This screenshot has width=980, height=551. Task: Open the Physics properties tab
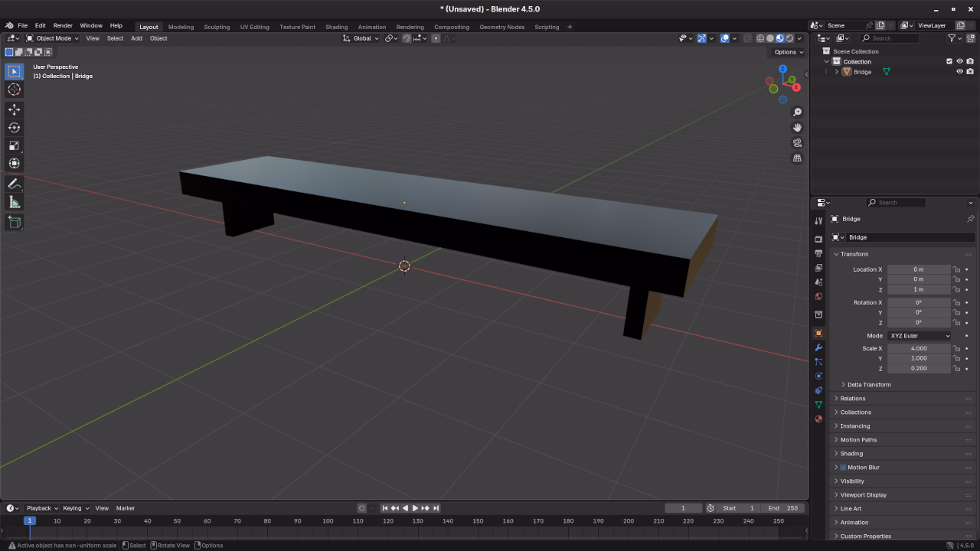click(x=818, y=376)
